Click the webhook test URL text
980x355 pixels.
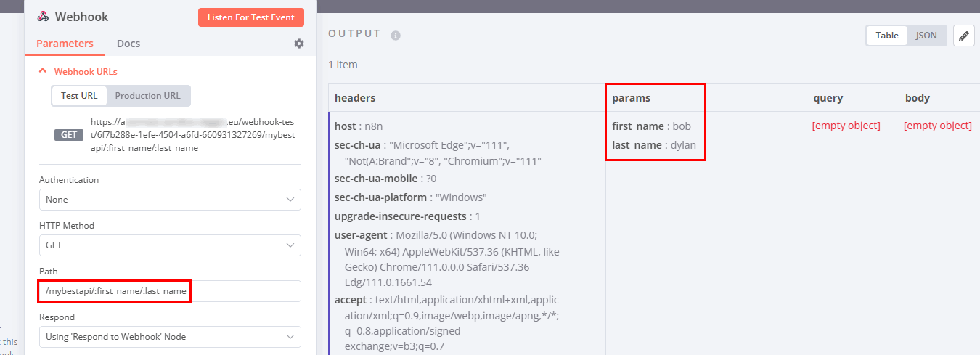click(x=193, y=135)
